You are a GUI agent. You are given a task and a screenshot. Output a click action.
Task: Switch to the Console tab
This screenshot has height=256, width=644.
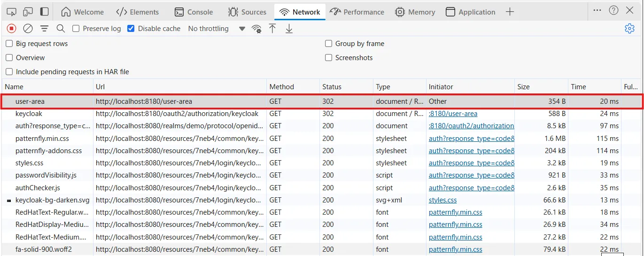(194, 12)
